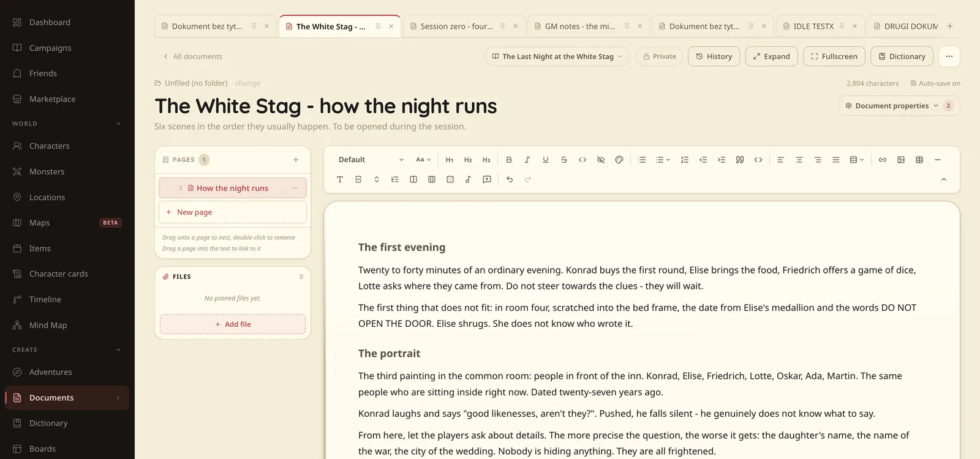Screen dimensions: 980x459
Task: Undo the last edit
Action: point(510,179)
